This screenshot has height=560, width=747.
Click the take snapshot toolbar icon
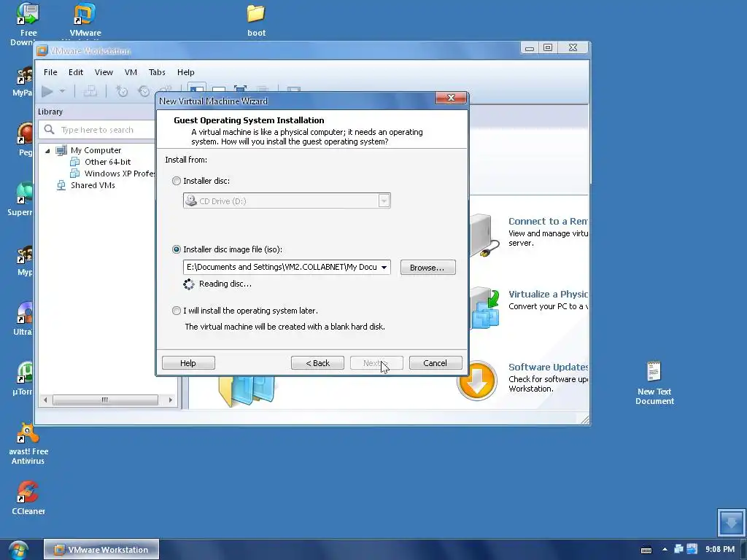pyautogui.click(x=122, y=91)
